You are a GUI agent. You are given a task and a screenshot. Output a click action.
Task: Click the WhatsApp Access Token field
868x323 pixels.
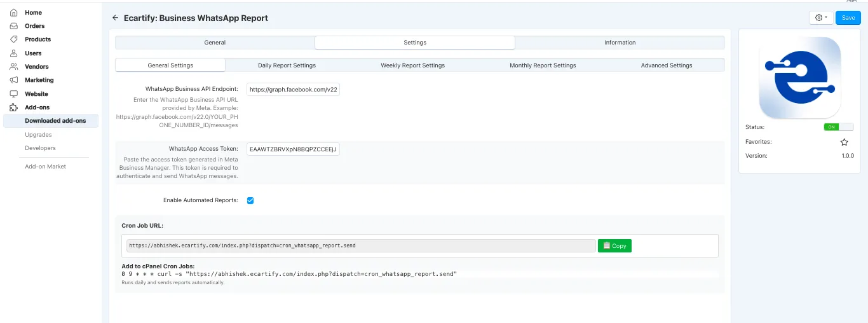[294, 149]
